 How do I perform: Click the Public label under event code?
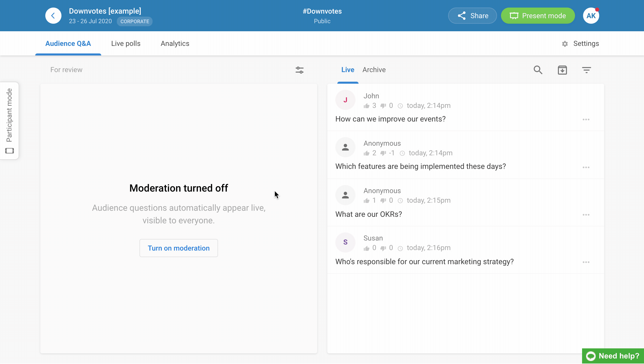pos(322,21)
